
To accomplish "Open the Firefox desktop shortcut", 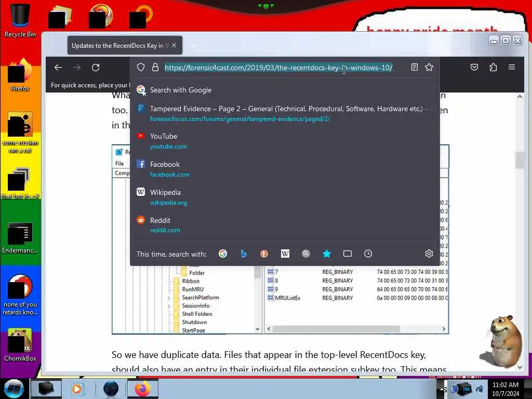I will (20, 75).
